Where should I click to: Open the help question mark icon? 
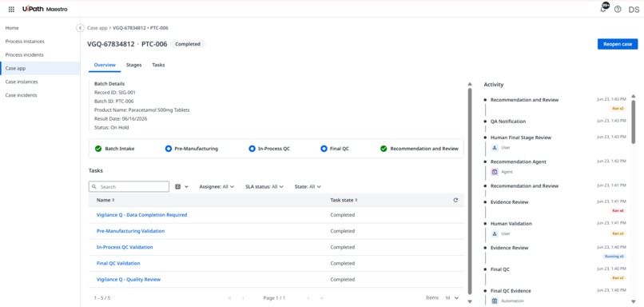tap(618, 9)
